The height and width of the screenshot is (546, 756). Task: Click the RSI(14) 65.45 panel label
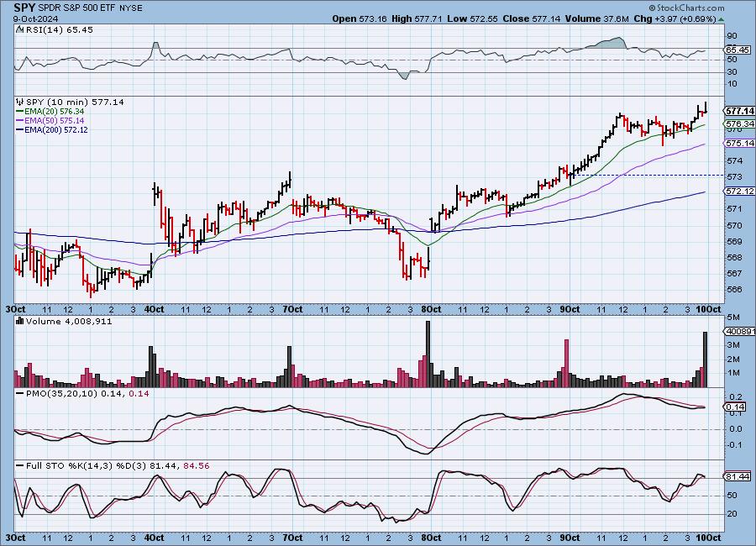click(x=59, y=29)
